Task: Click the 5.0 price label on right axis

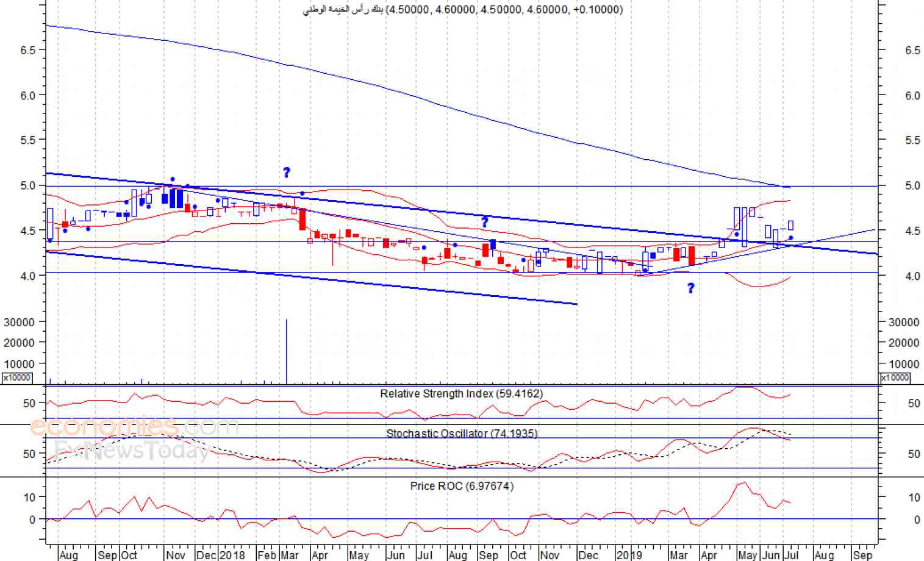Action: (913, 186)
